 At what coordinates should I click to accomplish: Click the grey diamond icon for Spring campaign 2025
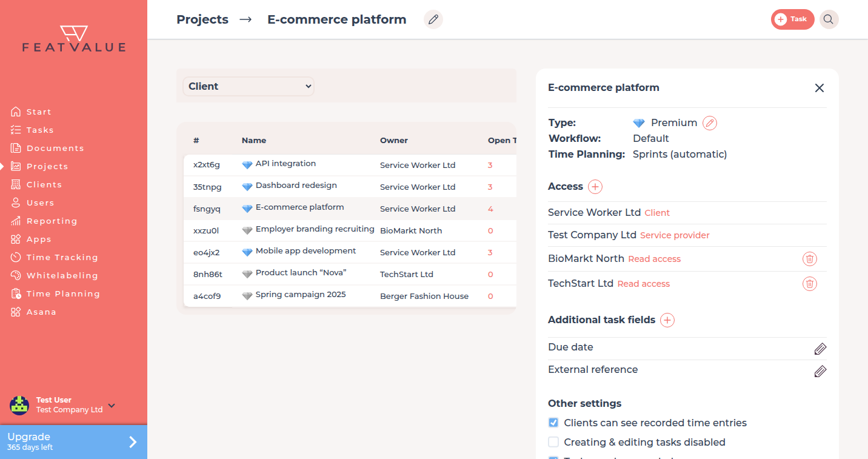point(247,296)
